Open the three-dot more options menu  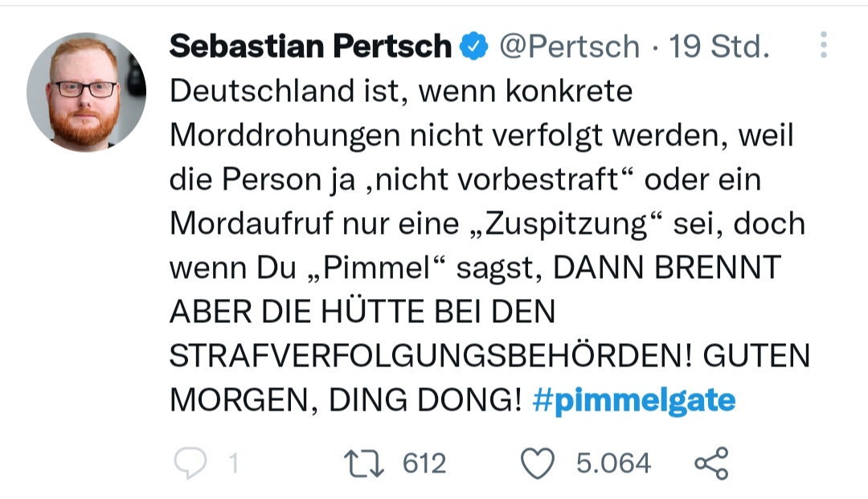click(823, 46)
